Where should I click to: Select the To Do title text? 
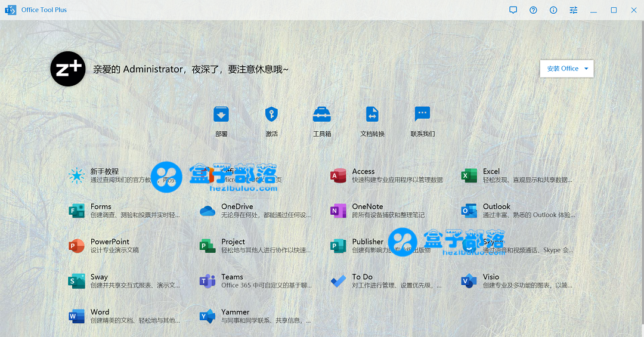click(363, 277)
